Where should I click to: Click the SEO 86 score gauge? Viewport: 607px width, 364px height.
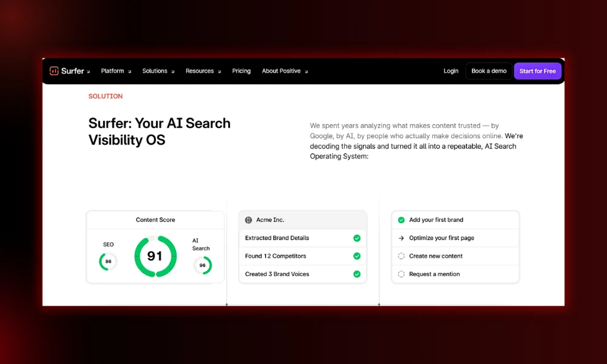108,261
